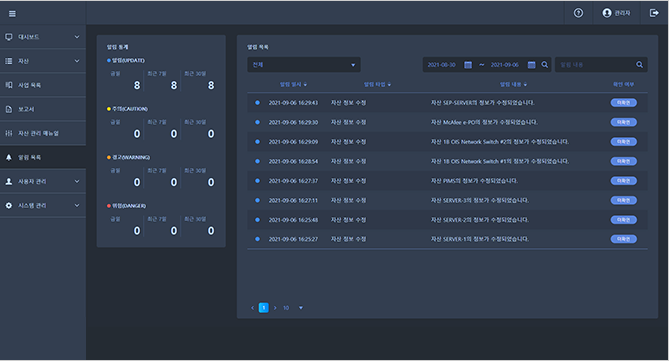Open the 관리자 user profile
This screenshot has width=669, height=361.
(x=616, y=13)
